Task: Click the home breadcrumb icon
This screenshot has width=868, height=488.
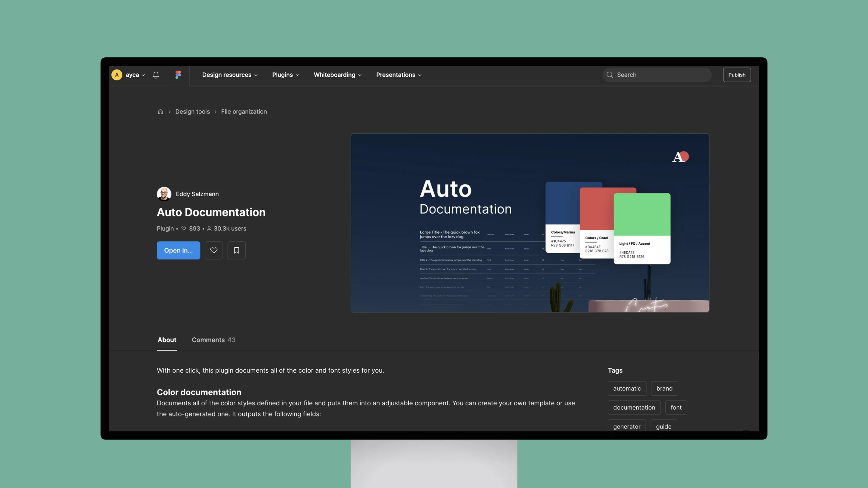Action: point(160,111)
